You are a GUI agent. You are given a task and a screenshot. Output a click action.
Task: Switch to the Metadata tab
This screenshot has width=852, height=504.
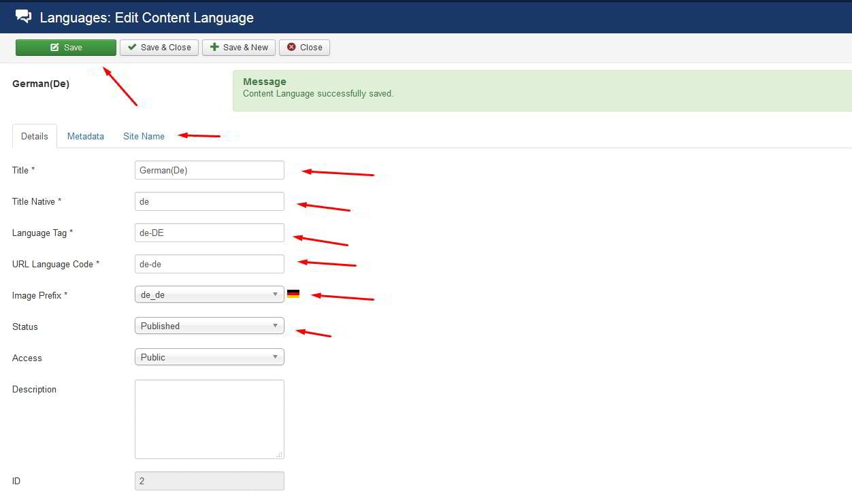86,137
